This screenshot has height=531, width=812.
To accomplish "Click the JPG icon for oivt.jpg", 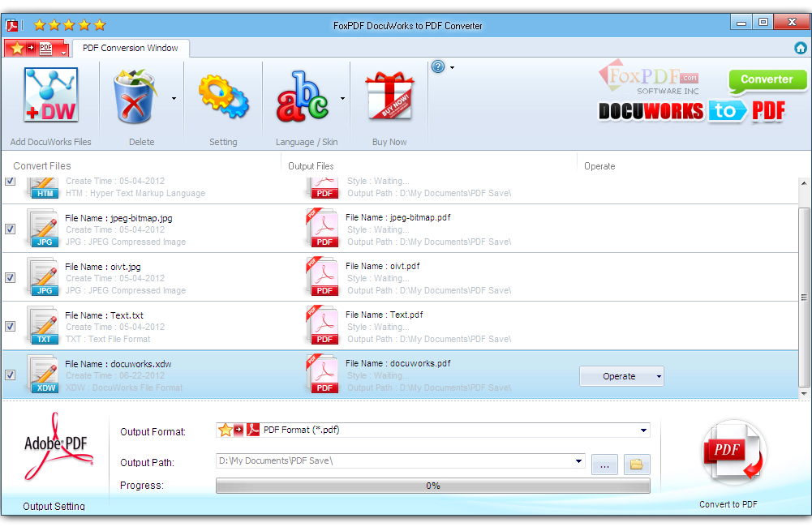I will 43,276.
